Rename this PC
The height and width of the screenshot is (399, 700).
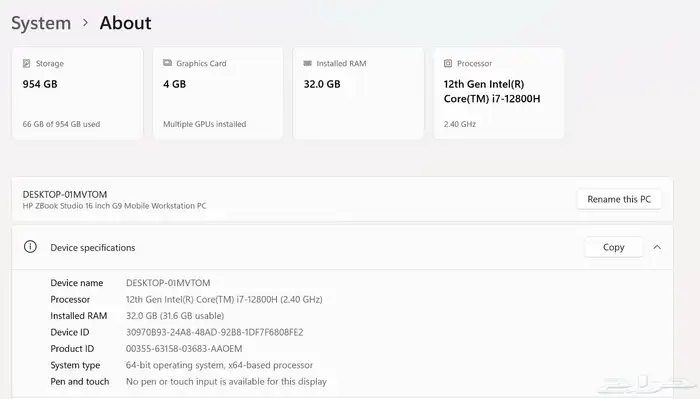619,200
